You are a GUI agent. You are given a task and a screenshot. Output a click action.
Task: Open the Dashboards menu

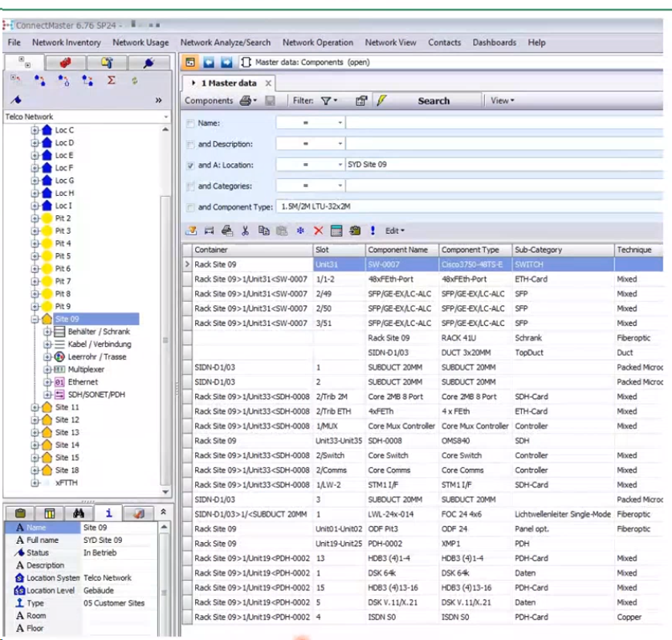point(494,43)
